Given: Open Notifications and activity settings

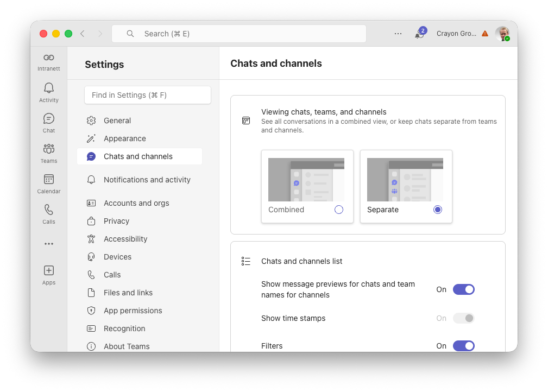Looking at the screenshot, I should point(147,180).
